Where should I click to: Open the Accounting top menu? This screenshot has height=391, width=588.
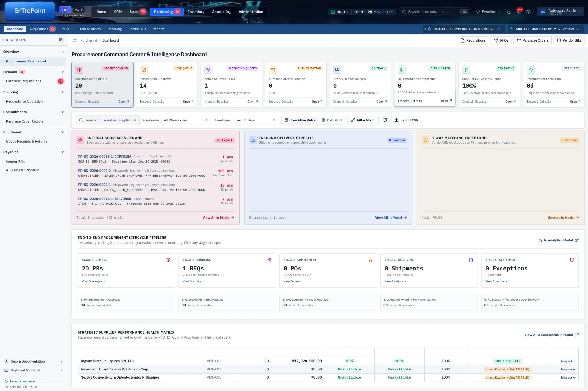point(221,12)
